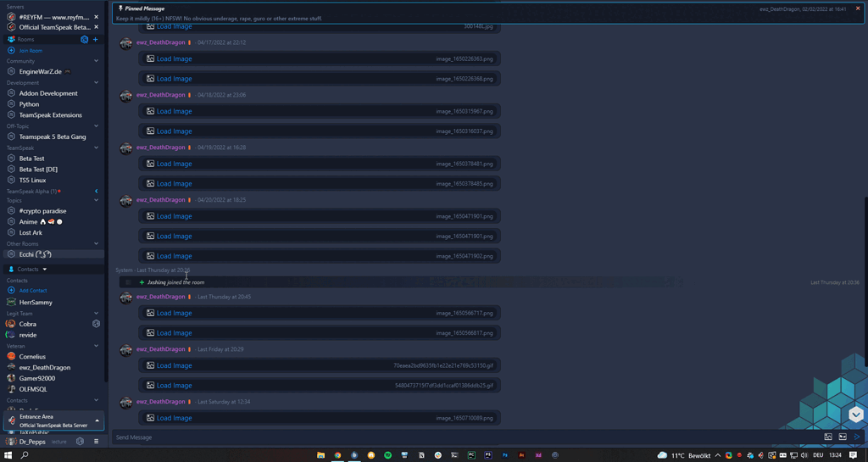Click the plus icon next to Rooms
The height and width of the screenshot is (462, 868).
tap(96, 40)
